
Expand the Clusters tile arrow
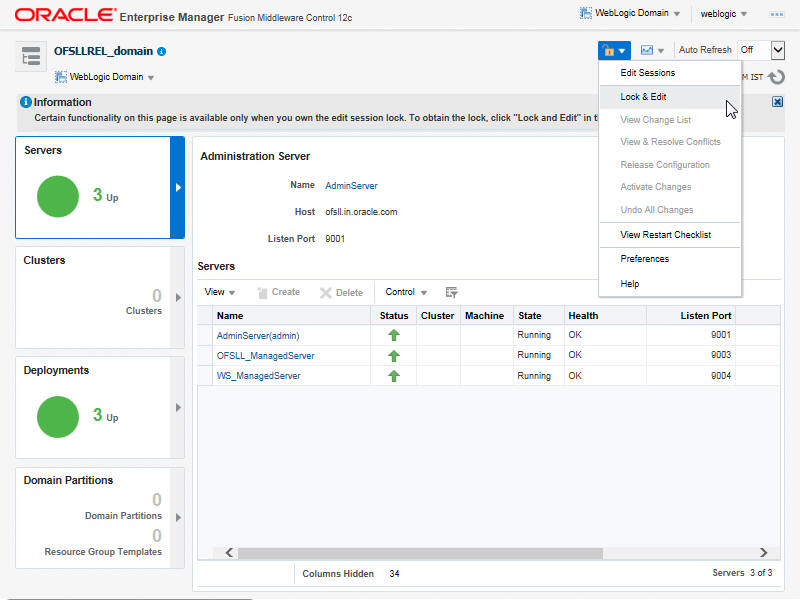point(178,297)
